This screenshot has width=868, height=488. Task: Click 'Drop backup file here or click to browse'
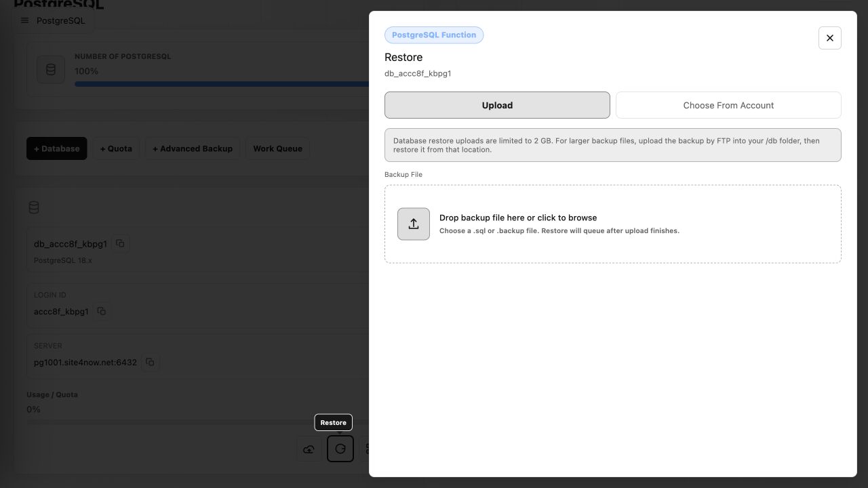coord(518,218)
